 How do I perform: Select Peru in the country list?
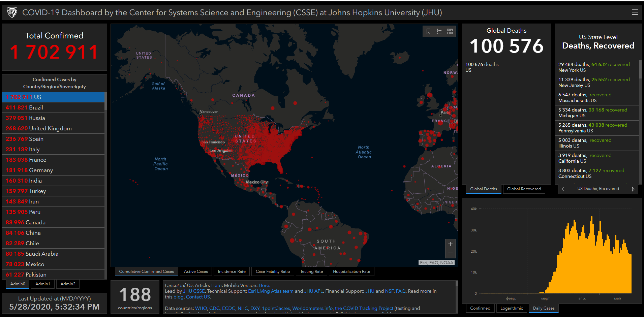pyautogui.click(x=53, y=212)
